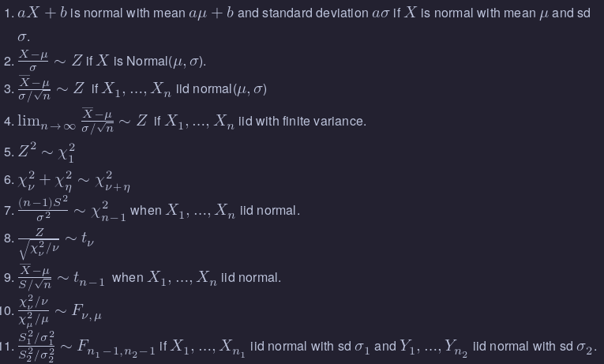Click the χ² subscript ν+η term
The image size is (604, 364).
pos(113,181)
